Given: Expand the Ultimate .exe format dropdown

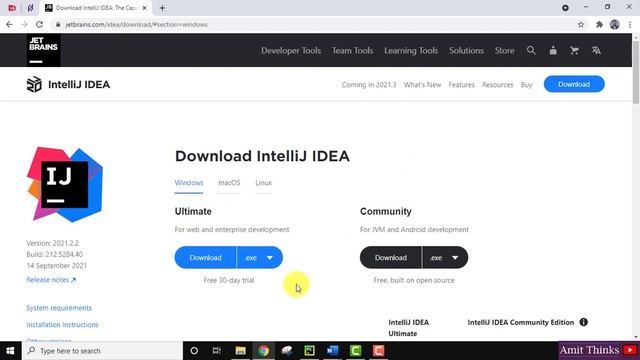Looking at the screenshot, I should click(260, 258).
